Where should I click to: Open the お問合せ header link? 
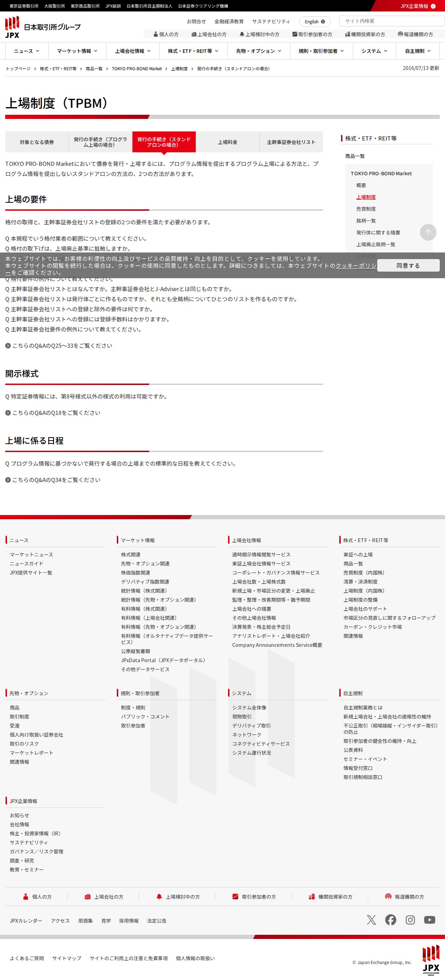point(196,21)
